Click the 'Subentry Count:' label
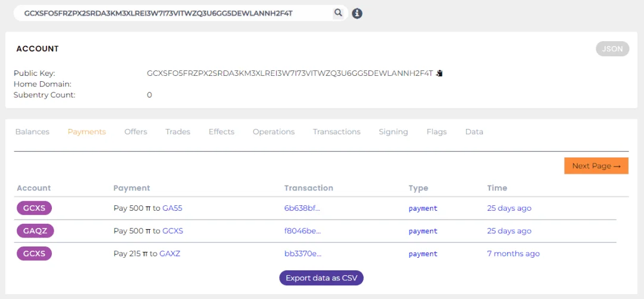Screen dimensions: 644x299 (x=44, y=95)
